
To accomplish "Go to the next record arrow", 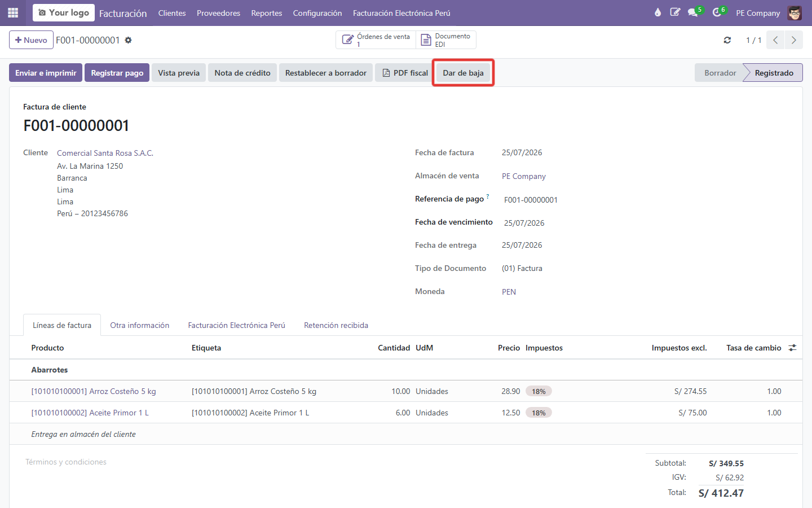I will (793, 40).
